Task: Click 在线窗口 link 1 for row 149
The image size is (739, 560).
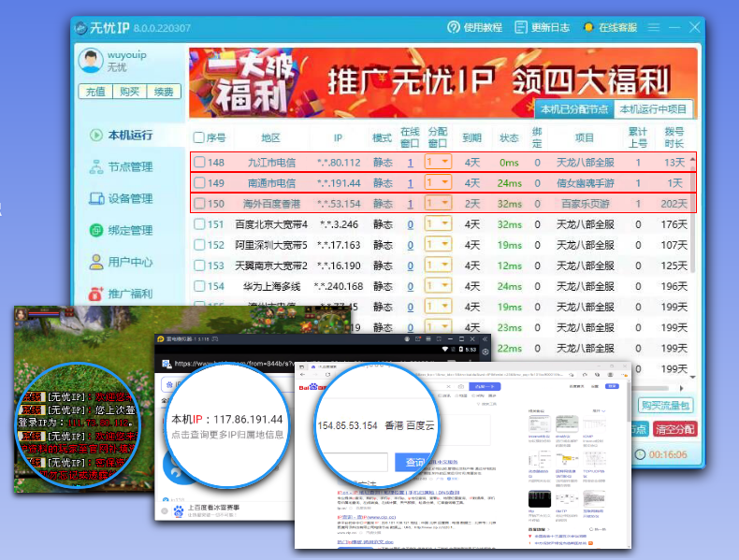Action: click(x=411, y=183)
